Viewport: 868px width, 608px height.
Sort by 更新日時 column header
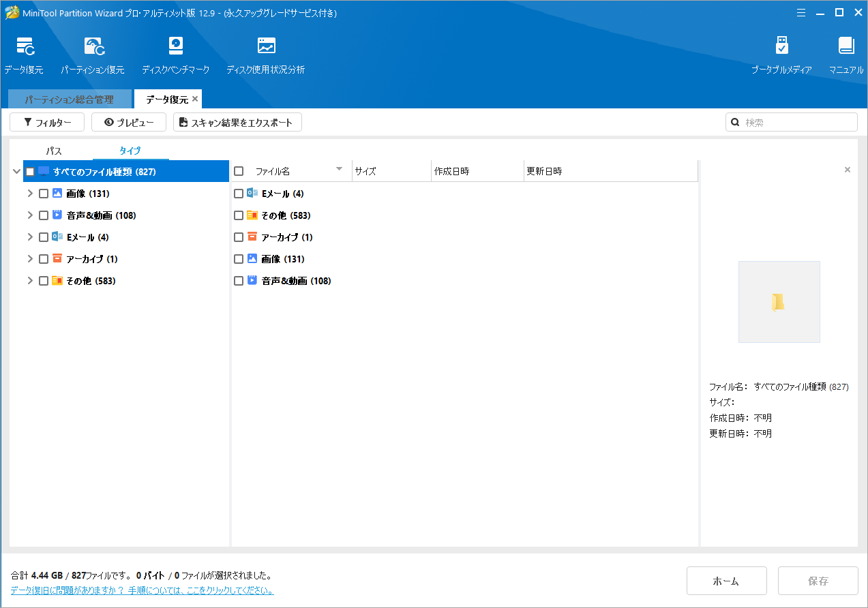click(x=611, y=171)
